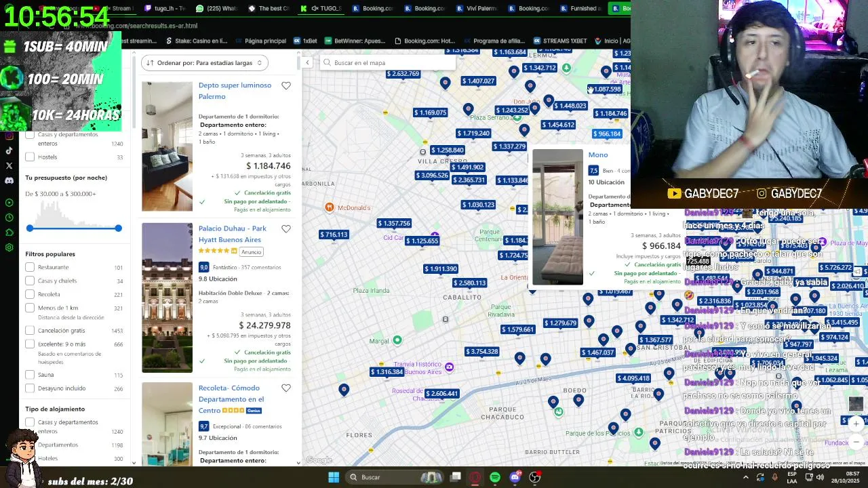Open OBS Studio from the taskbar
Image resolution: width=868 pixels, height=488 pixels.
535,477
